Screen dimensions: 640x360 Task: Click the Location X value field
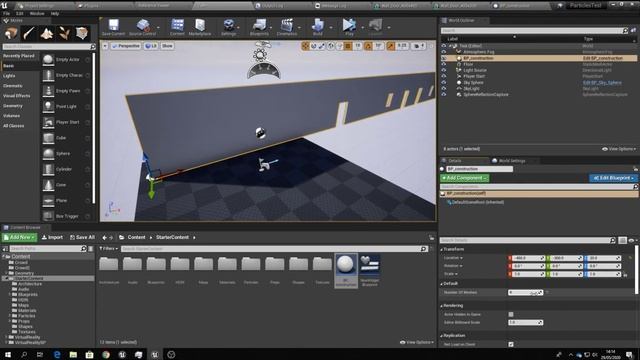(x=527, y=258)
